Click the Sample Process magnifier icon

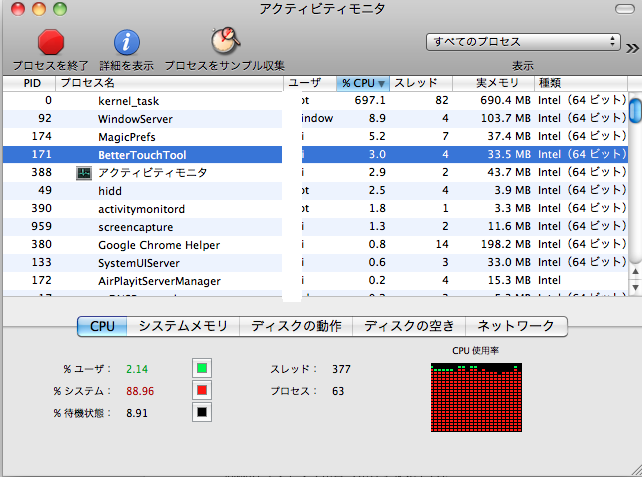225,41
